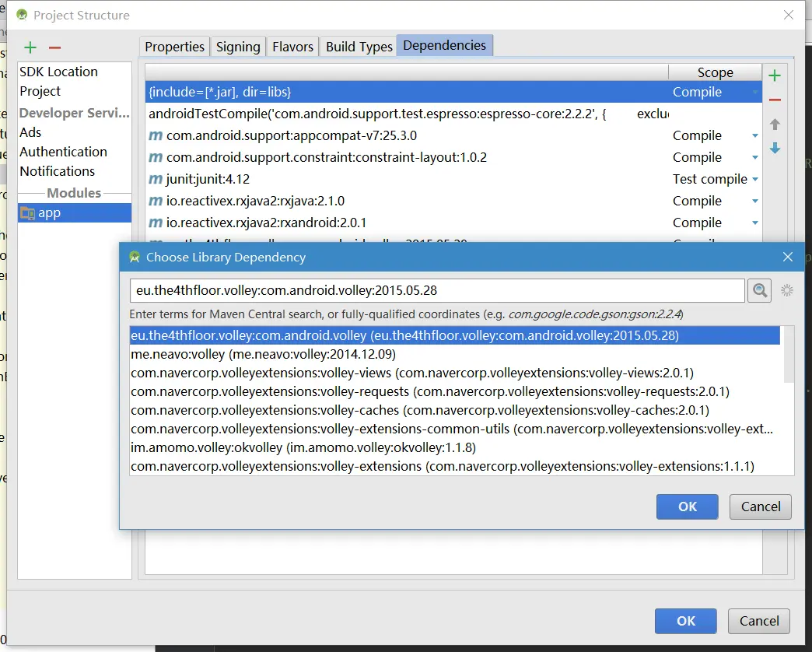Click the app module folder icon
Image resolution: width=812 pixels, height=652 pixels.
coord(27,213)
